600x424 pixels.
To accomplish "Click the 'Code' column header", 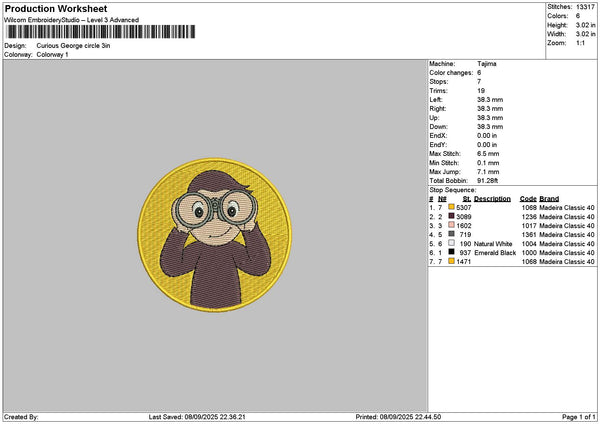I will point(528,199).
